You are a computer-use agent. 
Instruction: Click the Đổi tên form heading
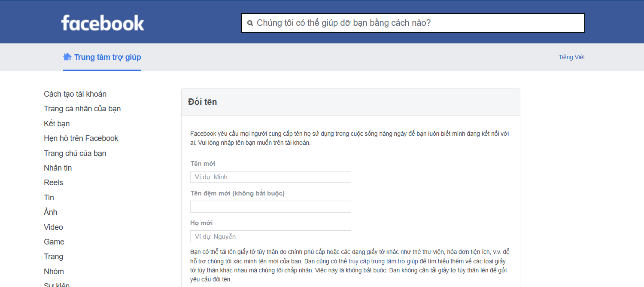point(203,102)
